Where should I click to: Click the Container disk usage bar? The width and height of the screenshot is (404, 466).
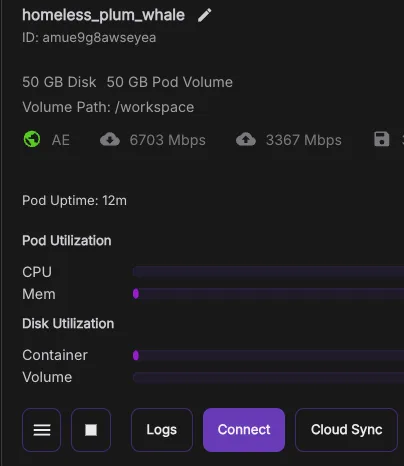tap(268, 355)
